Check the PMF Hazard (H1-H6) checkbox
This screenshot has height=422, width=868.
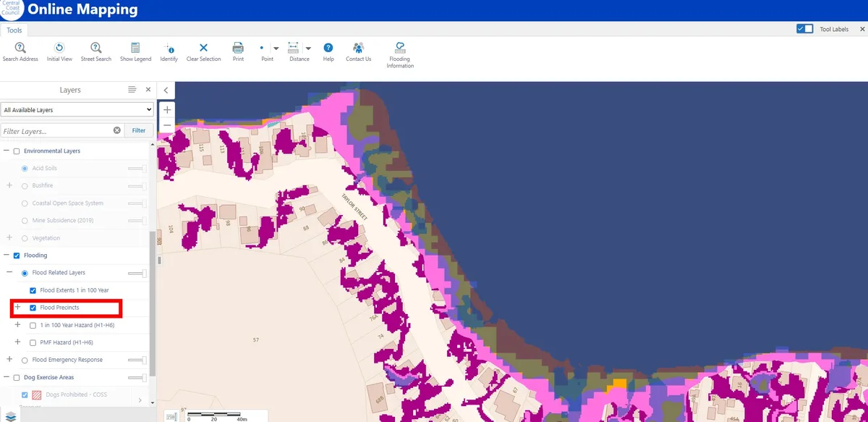pyautogui.click(x=33, y=342)
